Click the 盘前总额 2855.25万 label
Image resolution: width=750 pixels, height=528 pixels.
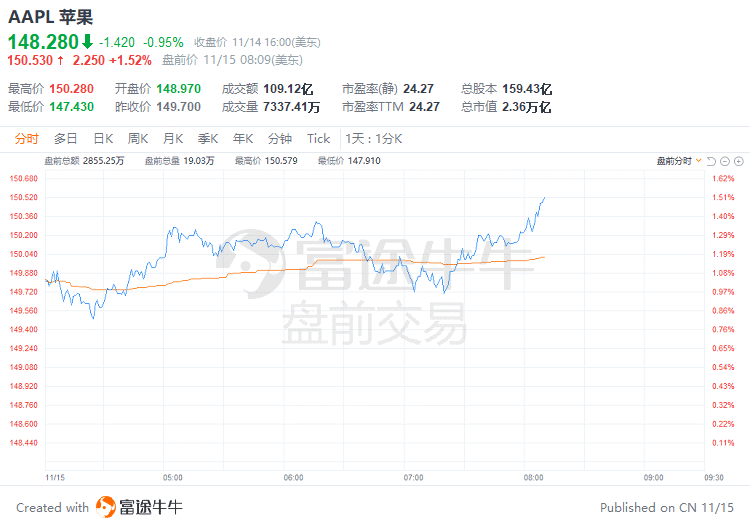click(x=84, y=161)
